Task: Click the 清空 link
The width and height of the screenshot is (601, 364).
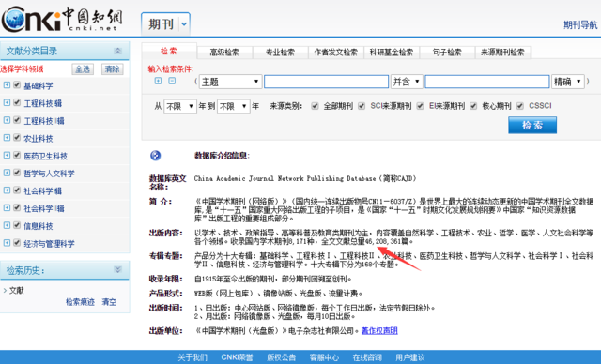Action: point(109,302)
